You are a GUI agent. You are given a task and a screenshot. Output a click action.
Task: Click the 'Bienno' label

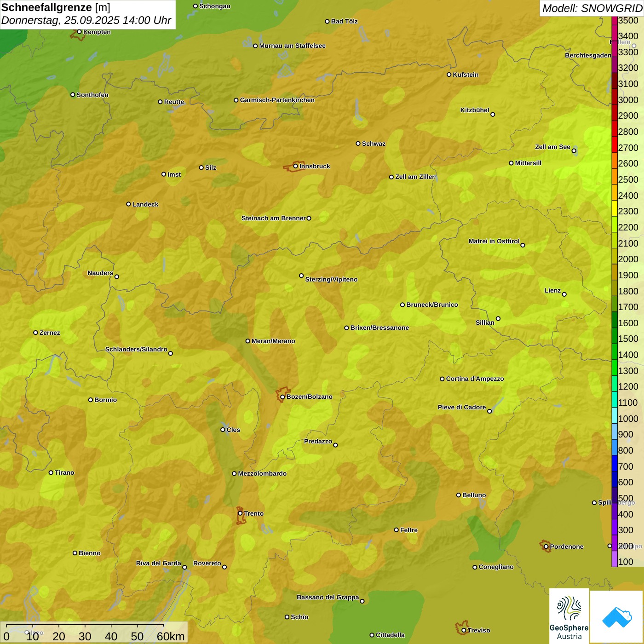89,553
